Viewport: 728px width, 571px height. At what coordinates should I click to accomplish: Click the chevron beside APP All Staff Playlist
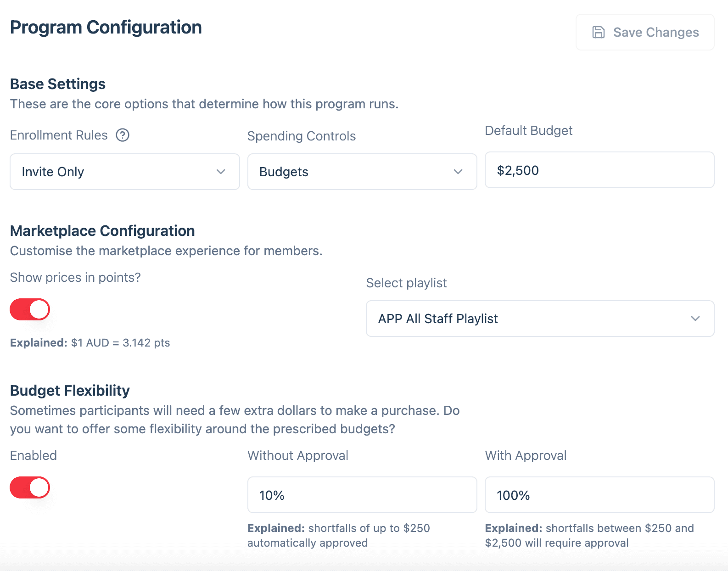[695, 319]
